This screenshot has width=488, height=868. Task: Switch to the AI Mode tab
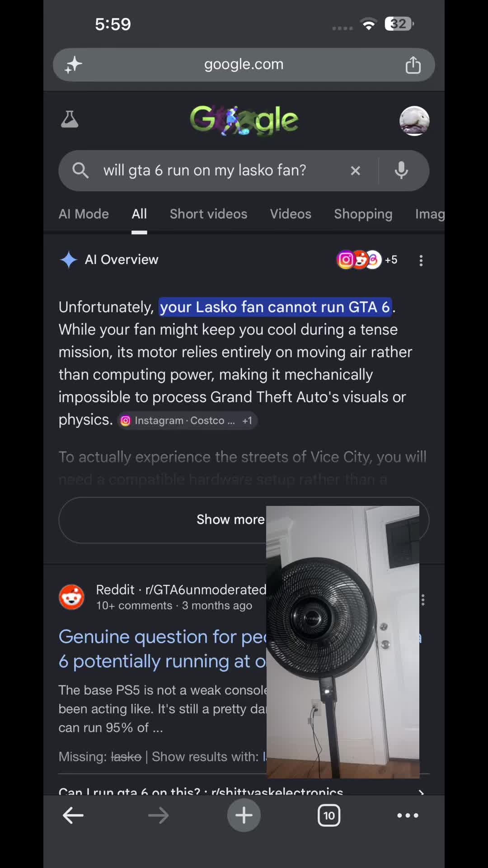tap(84, 214)
